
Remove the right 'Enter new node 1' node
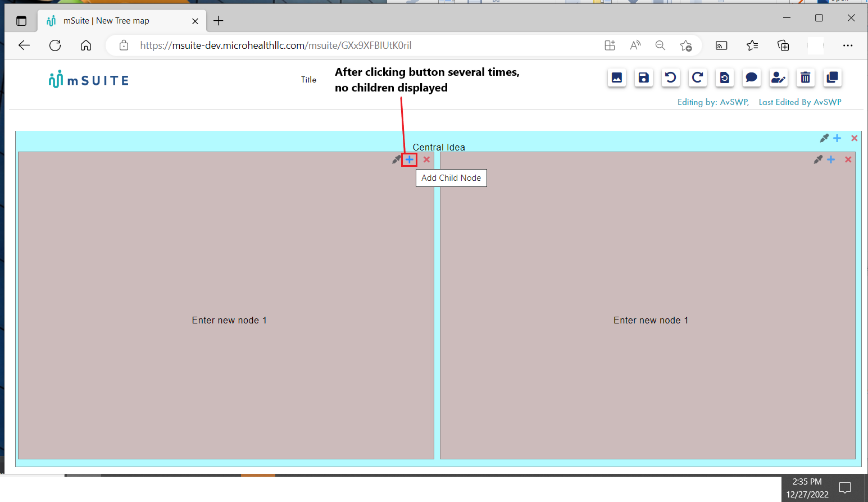848,159
